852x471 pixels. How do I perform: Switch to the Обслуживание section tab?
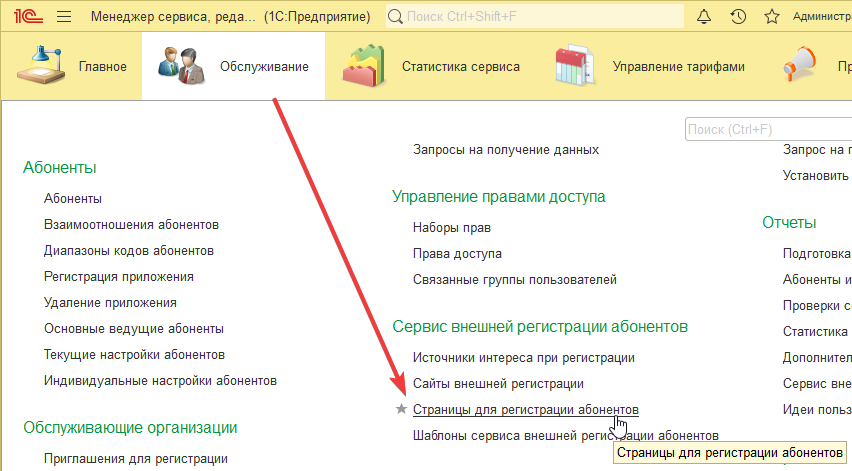click(x=234, y=67)
